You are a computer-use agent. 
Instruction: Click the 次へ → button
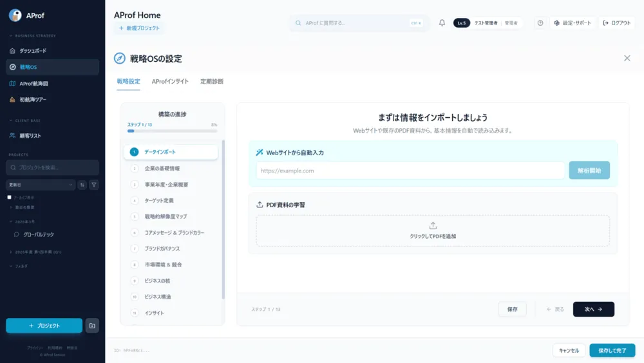(594, 309)
